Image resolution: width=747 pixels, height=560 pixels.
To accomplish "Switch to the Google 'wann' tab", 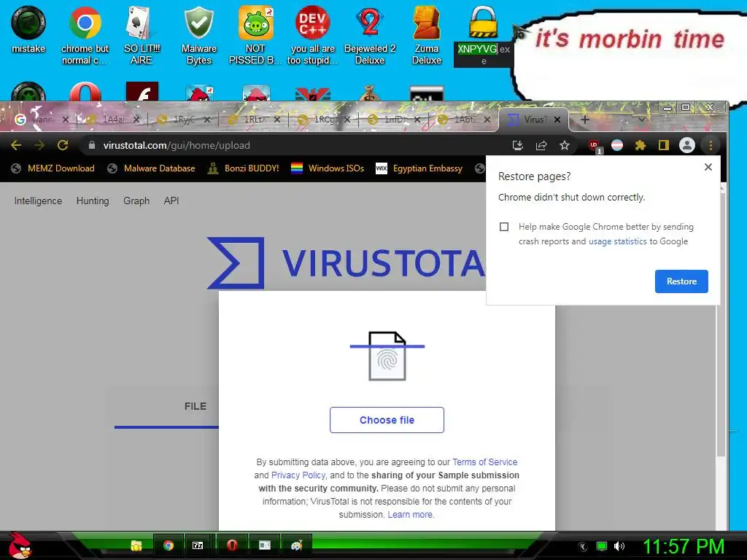I will coord(42,120).
